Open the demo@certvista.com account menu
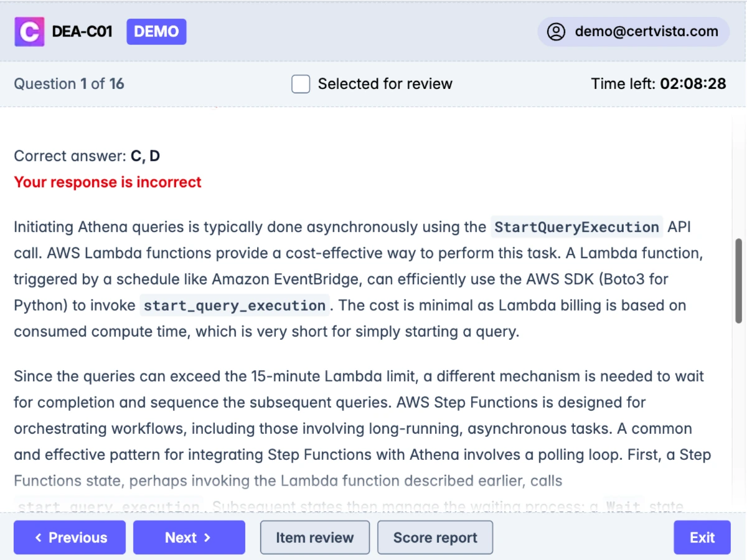The height and width of the screenshot is (560, 747). pos(646,32)
